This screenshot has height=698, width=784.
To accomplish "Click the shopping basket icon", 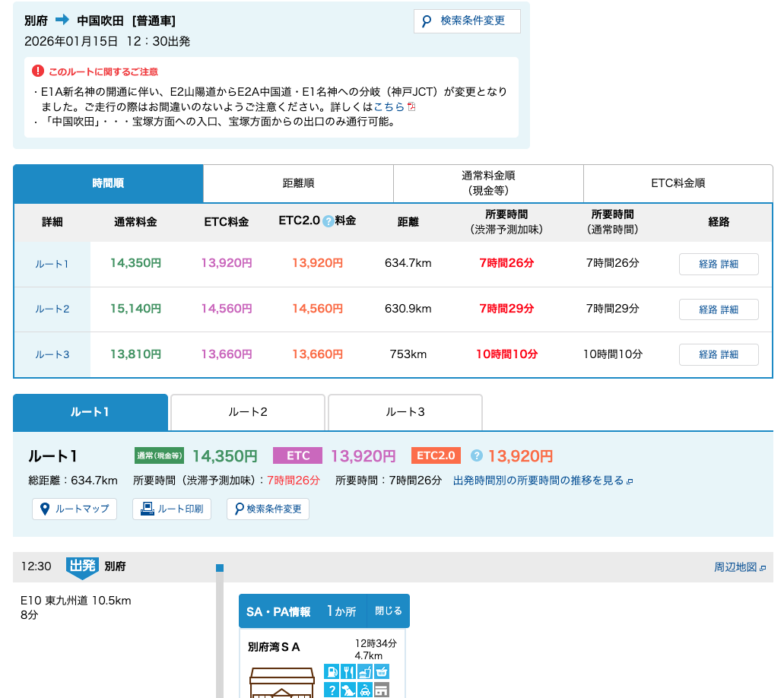I will click(x=381, y=671).
